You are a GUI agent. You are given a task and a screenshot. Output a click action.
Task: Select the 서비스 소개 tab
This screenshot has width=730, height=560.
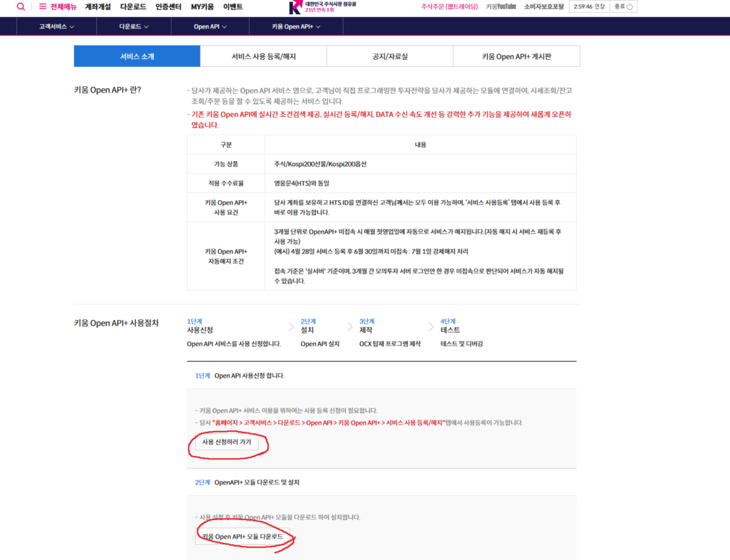click(137, 56)
